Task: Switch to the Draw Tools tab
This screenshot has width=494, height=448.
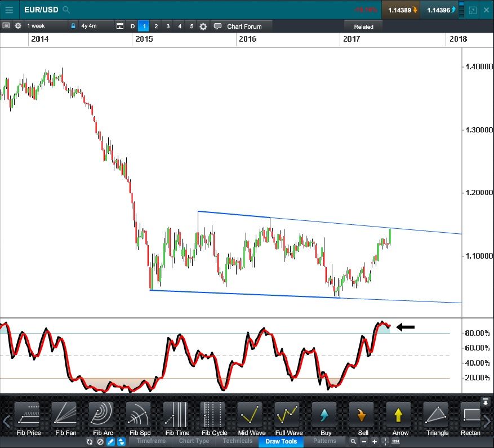Action: tap(281, 441)
